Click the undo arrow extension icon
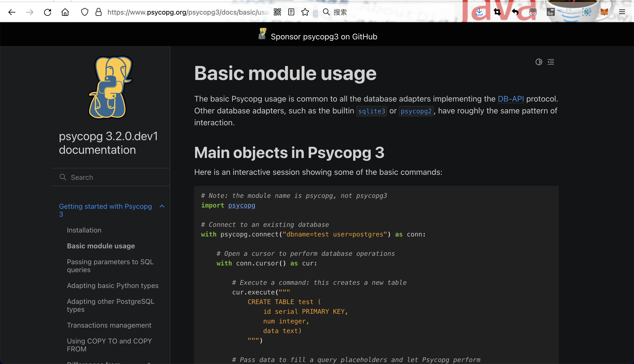The image size is (634, 364). click(515, 12)
